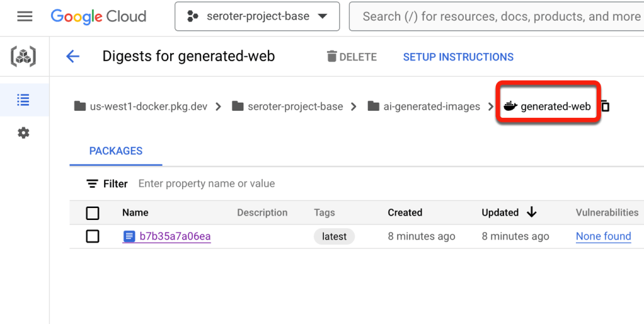The height and width of the screenshot is (324, 644).
Task: Open SETUP INSTRUCTIONS
Action: 458,57
